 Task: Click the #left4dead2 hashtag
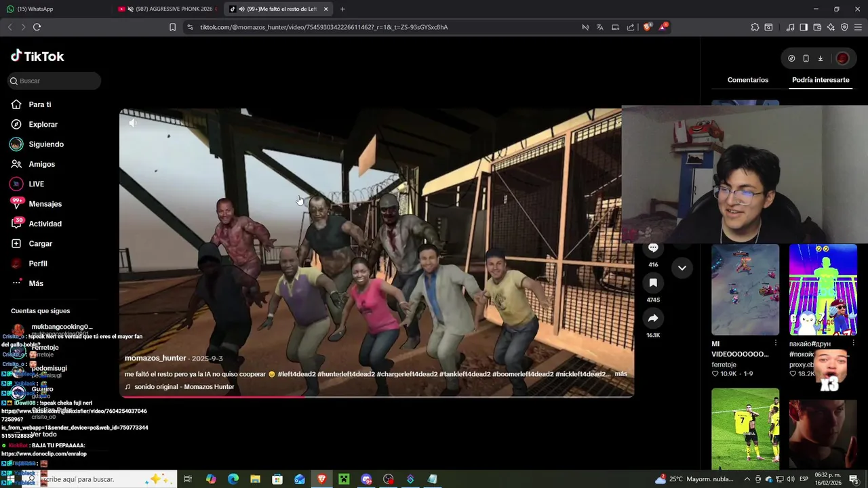[297, 374]
